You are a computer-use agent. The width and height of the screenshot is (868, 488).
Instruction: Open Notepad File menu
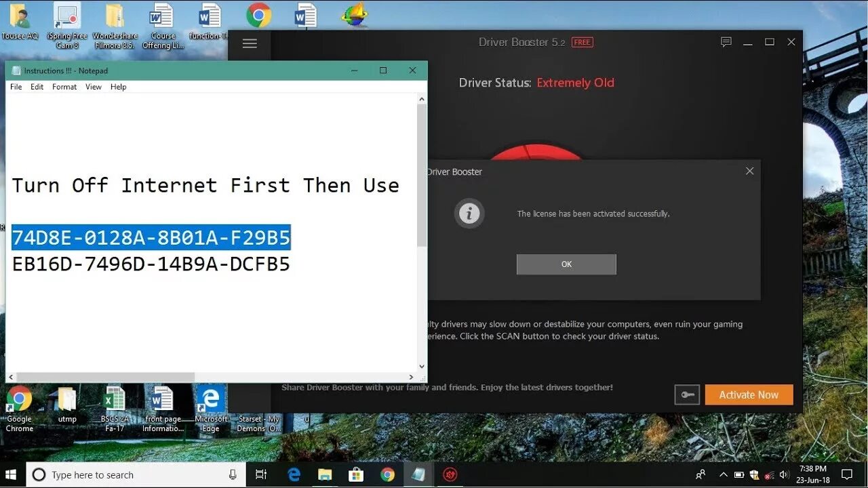tap(16, 87)
